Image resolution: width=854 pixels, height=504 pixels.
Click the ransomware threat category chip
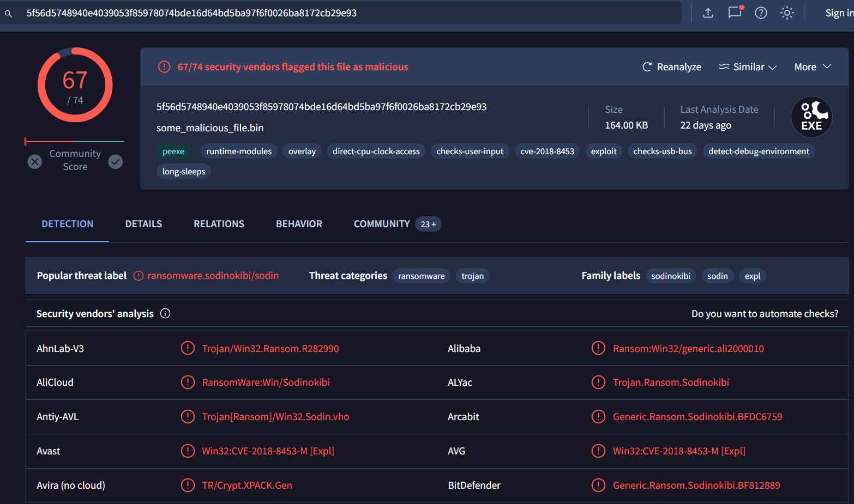422,276
